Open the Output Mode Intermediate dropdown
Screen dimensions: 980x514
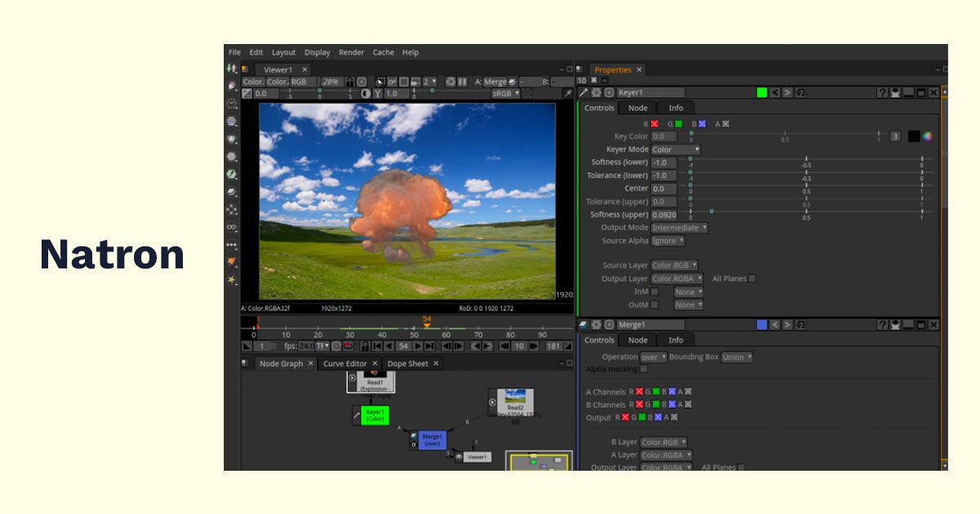pyautogui.click(x=679, y=228)
